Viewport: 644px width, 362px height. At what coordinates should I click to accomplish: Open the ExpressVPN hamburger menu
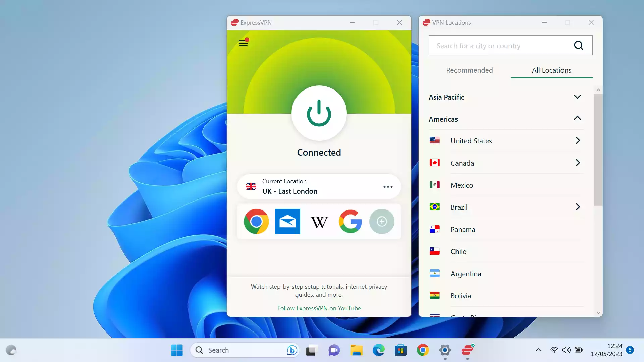pyautogui.click(x=243, y=43)
